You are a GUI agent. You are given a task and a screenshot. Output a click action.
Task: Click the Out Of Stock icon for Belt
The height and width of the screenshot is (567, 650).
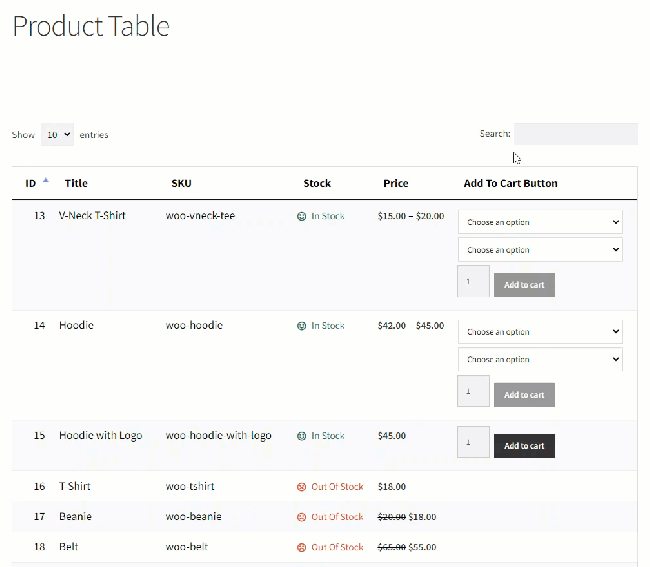click(301, 548)
